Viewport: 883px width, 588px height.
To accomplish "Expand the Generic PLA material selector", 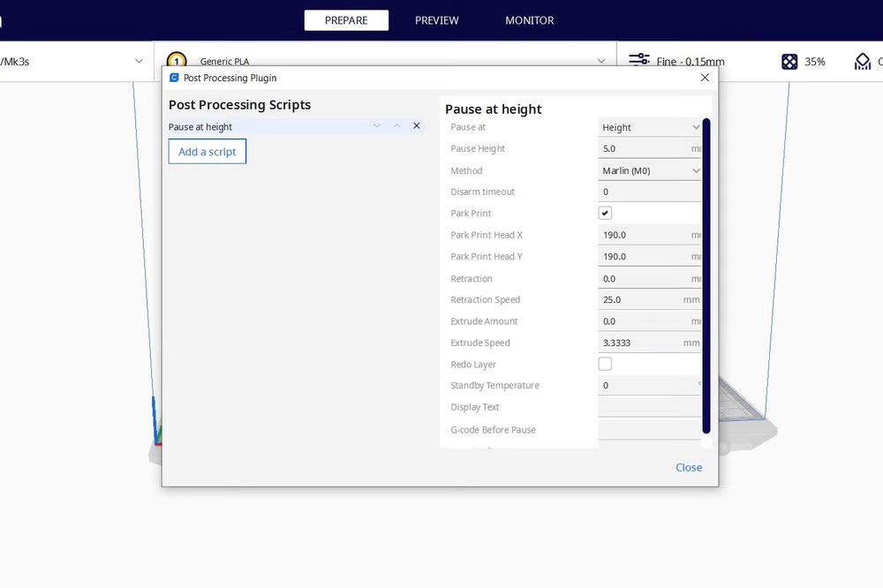I will point(601,62).
